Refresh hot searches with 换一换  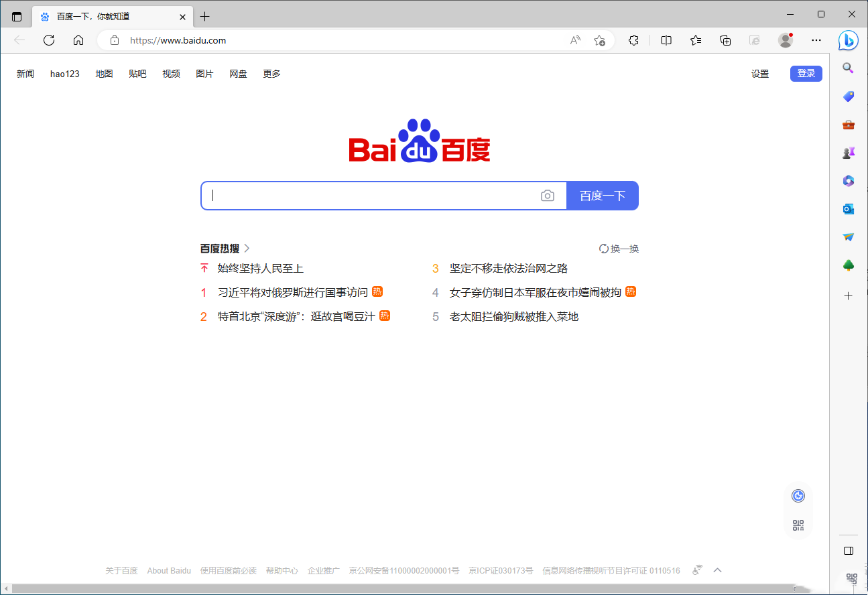pos(619,249)
